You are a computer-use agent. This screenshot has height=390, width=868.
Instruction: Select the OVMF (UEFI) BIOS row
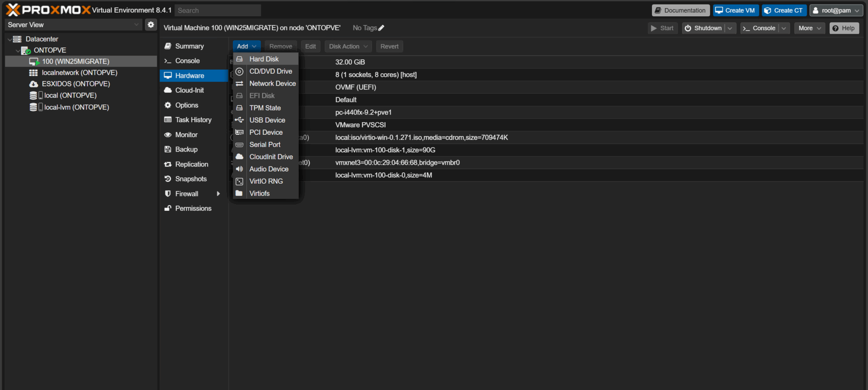(547, 87)
